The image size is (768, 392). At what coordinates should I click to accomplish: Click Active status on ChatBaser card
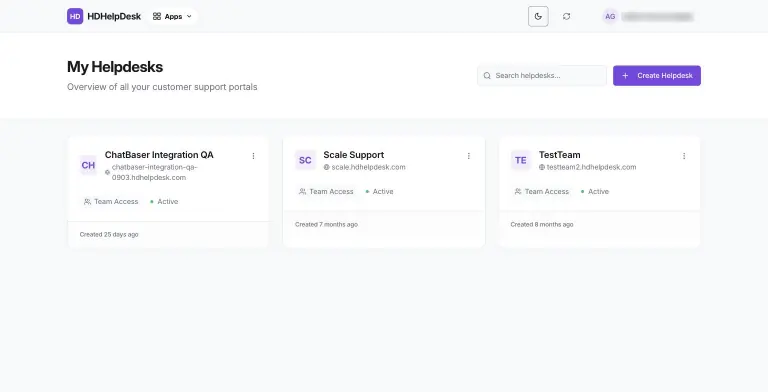(x=164, y=201)
